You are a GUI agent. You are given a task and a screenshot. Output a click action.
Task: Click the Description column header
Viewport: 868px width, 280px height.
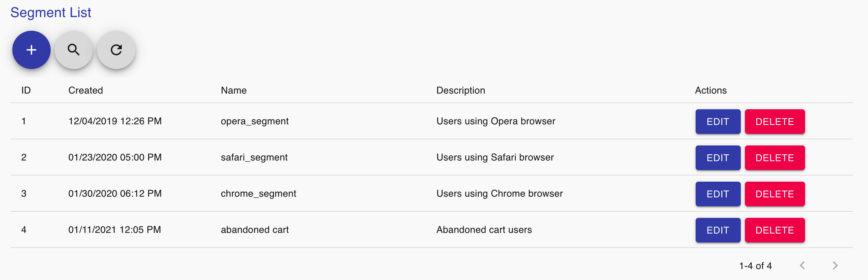(461, 90)
